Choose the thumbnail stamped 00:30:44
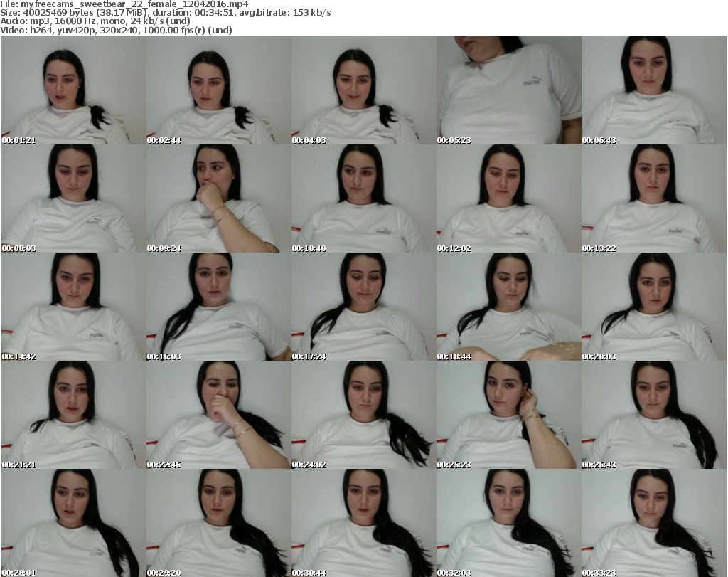Viewport: 728px width, 577px height. coord(363,523)
